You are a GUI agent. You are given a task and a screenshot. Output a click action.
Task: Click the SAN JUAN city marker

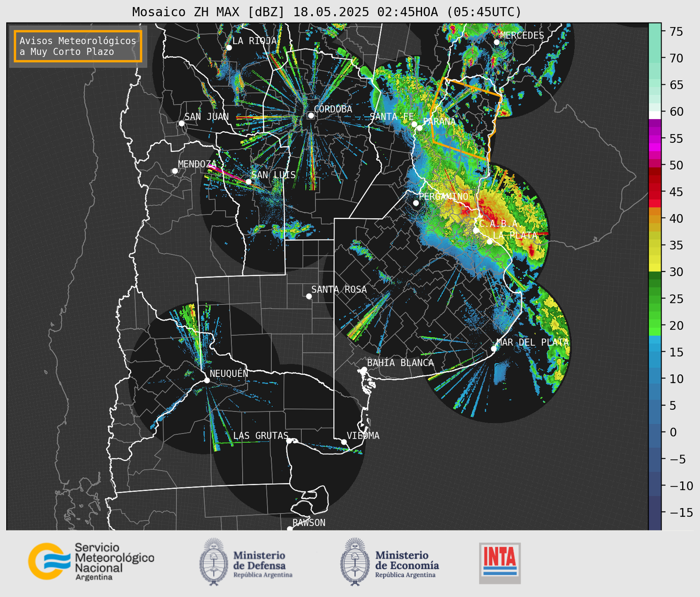click(x=181, y=123)
